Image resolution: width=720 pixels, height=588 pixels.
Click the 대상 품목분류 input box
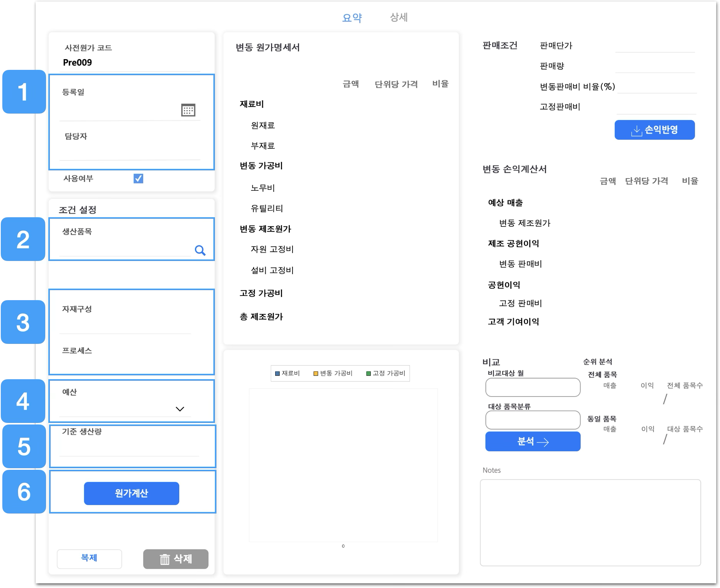tap(533, 420)
